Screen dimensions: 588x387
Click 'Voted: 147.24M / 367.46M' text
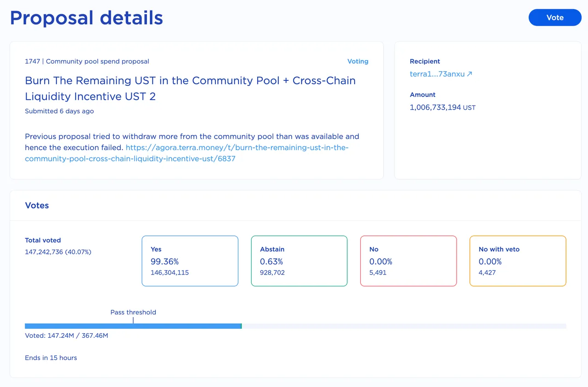pyautogui.click(x=67, y=336)
